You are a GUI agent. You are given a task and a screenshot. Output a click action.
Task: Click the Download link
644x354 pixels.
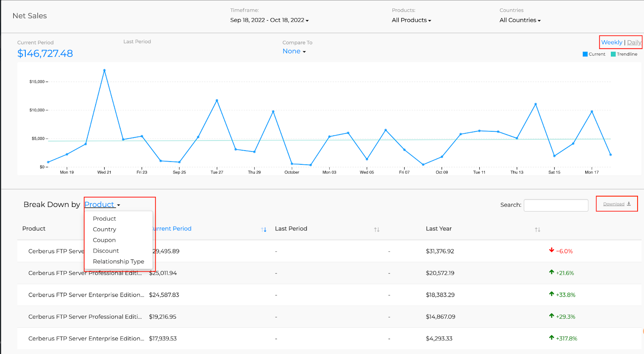[613, 204]
